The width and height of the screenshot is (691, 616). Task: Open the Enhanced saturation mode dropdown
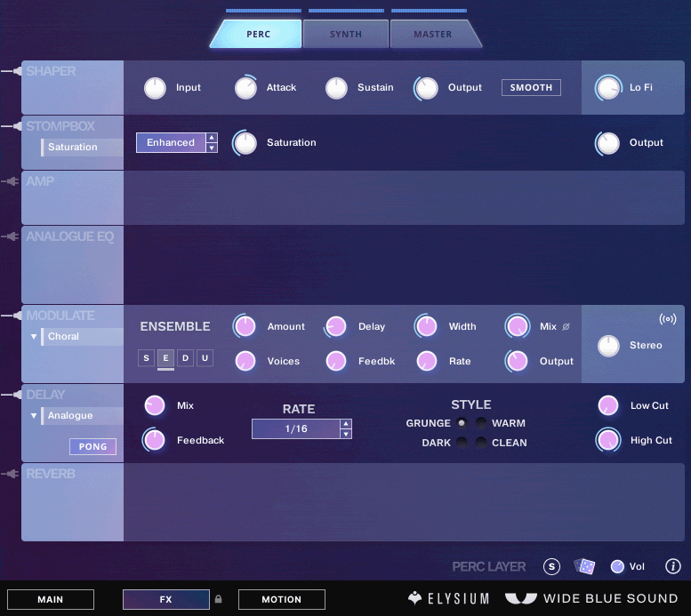(x=177, y=142)
